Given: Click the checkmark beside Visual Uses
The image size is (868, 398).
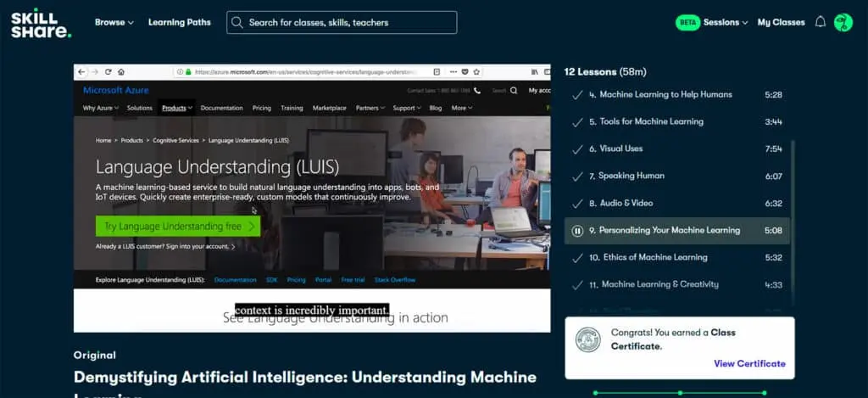Looking at the screenshot, I should pyautogui.click(x=577, y=149).
